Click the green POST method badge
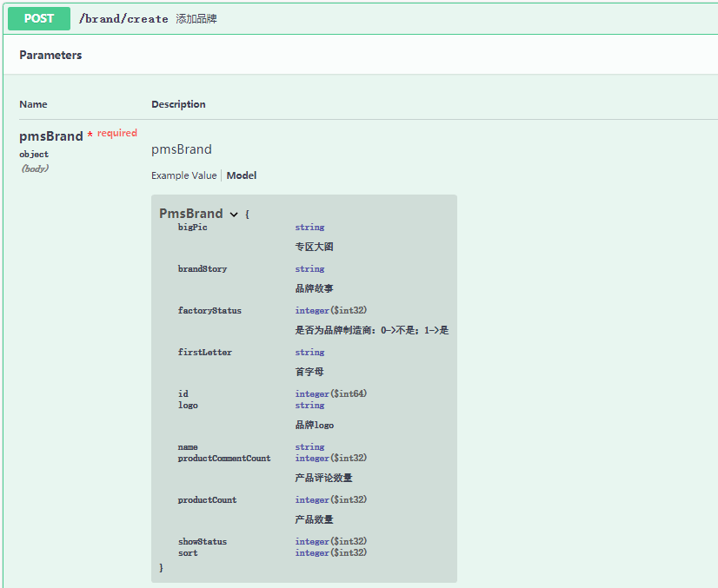Image resolution: width=718 pixels, height=588 pixels. (x=39, y=19)
